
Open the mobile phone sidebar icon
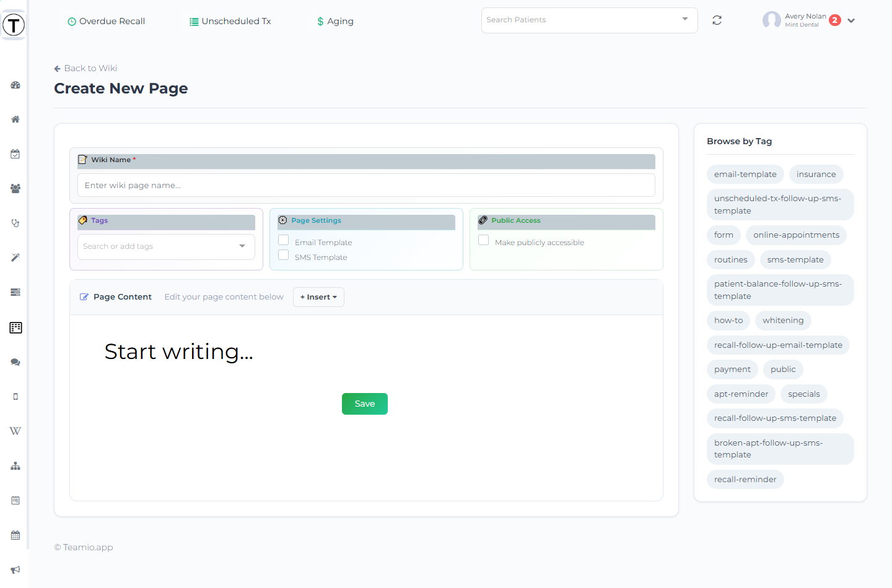(15, 397)
